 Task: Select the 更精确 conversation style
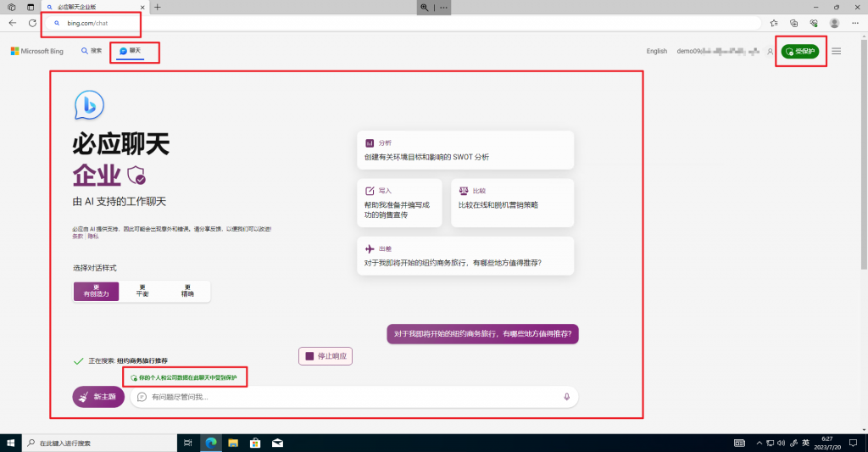[x=187, y=291]
